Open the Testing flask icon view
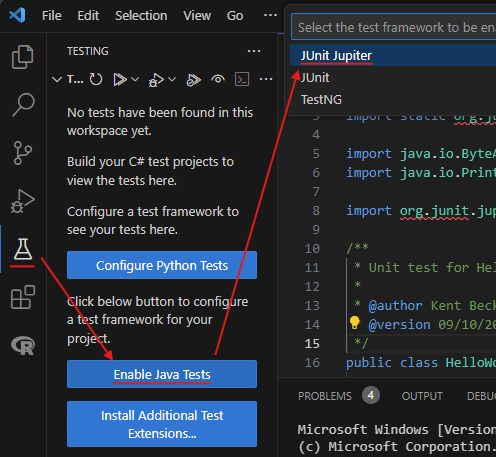Viewport: 496px width, 457px height. (23, 249)
